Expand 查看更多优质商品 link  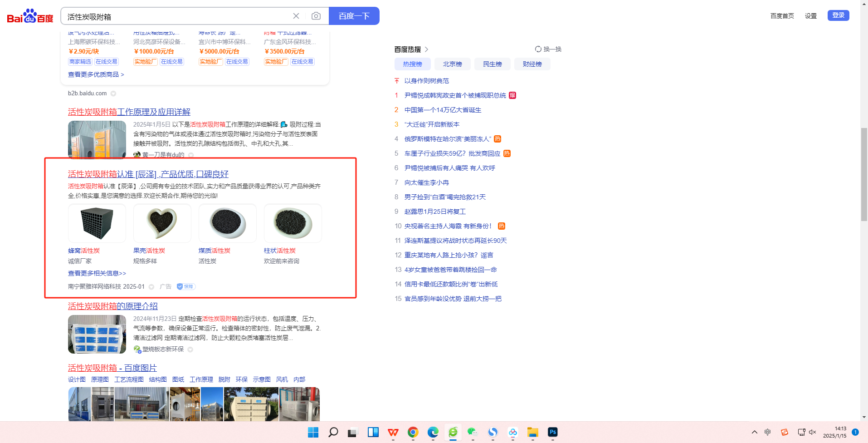[x=96, y=74]
